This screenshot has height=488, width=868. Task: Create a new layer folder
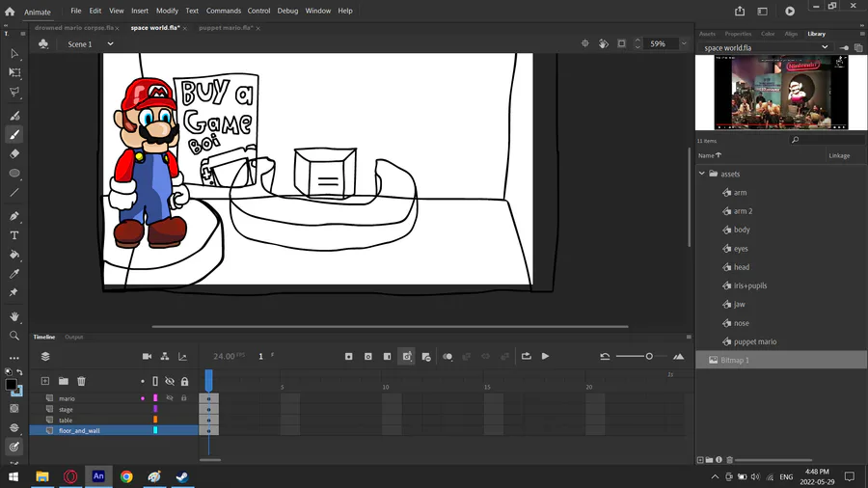64,381
